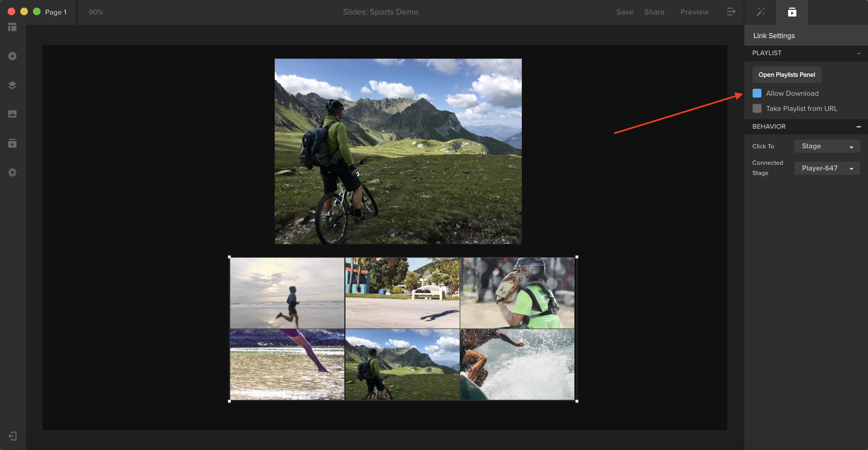Open the Layers panel icon
The image size is (868, 450).
12,85
